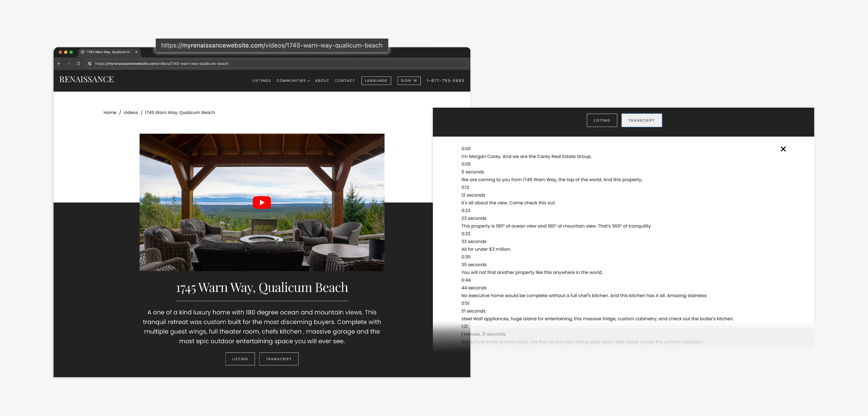Click site info icon in address bar

click(x=90, y=64)
